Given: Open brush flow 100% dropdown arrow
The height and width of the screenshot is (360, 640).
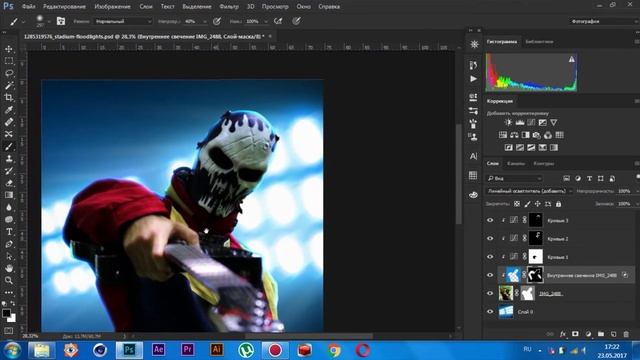Looking at the screenshot, I should tap(266, 21).
